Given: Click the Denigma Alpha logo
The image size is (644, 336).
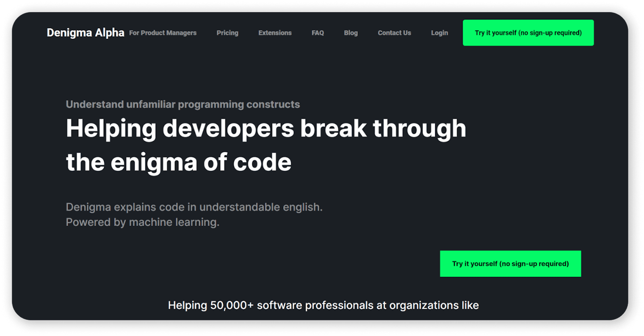Looking at the screenshot, I should coord(85,32).
